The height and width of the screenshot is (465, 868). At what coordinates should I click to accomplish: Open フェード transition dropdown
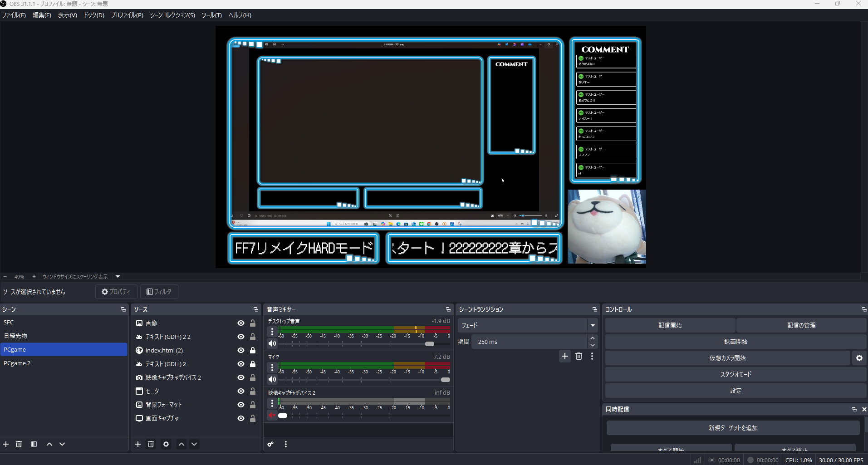[593, 325]
